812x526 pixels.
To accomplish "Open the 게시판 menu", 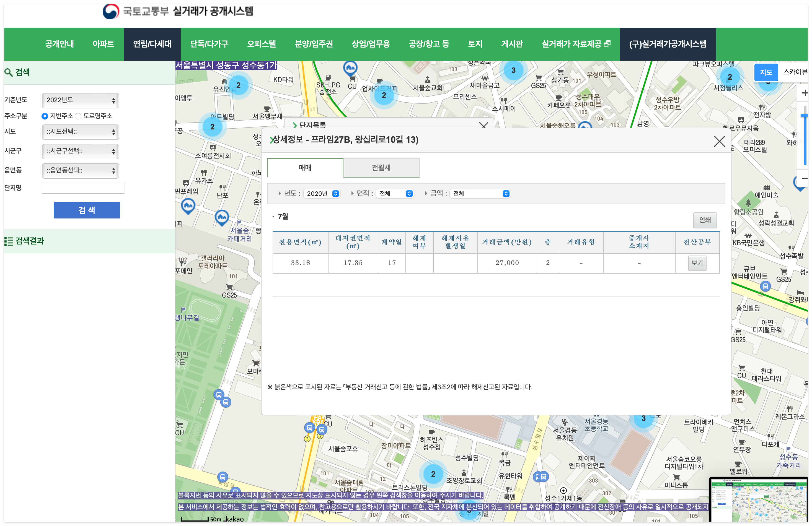I will [x=512, y=44].
